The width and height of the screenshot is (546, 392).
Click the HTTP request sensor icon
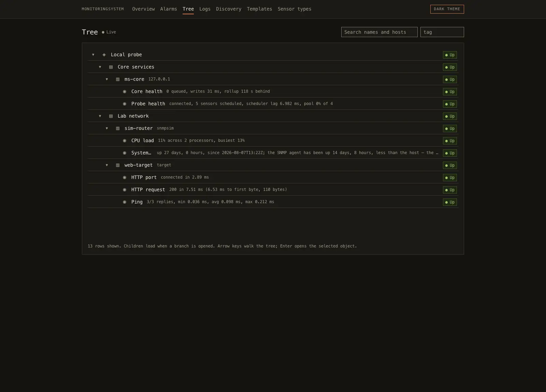click(x=125, y=190)
